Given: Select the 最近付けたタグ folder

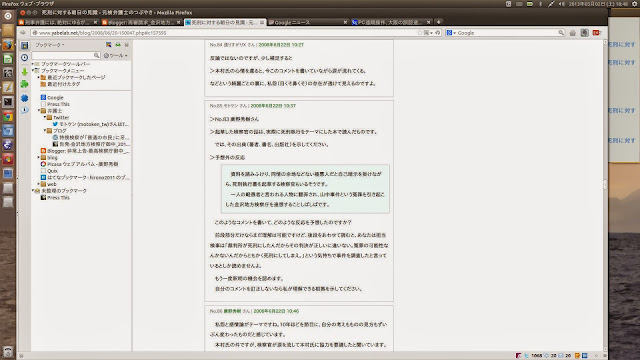Looking at the screenshot, I should 60,84.
